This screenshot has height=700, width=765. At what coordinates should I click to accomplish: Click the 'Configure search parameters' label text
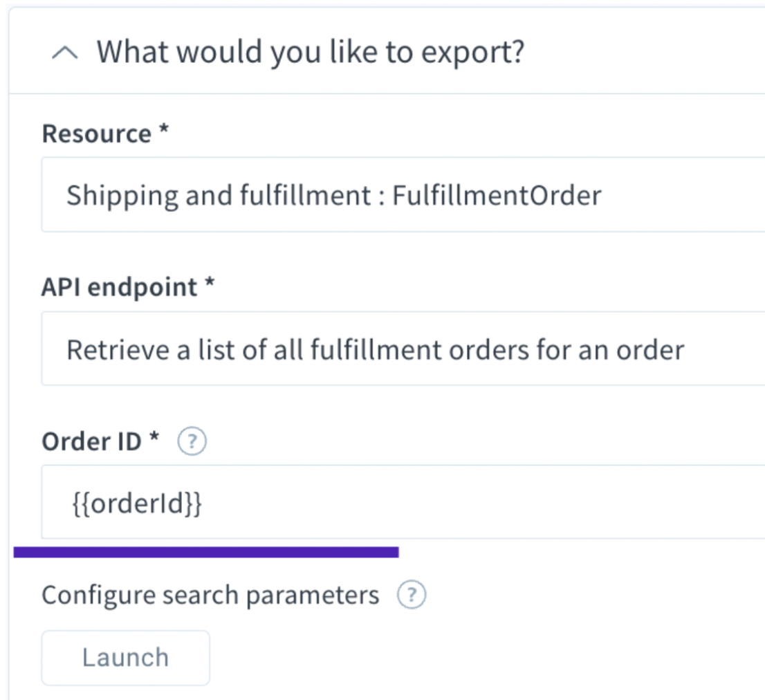coord(210,595)
